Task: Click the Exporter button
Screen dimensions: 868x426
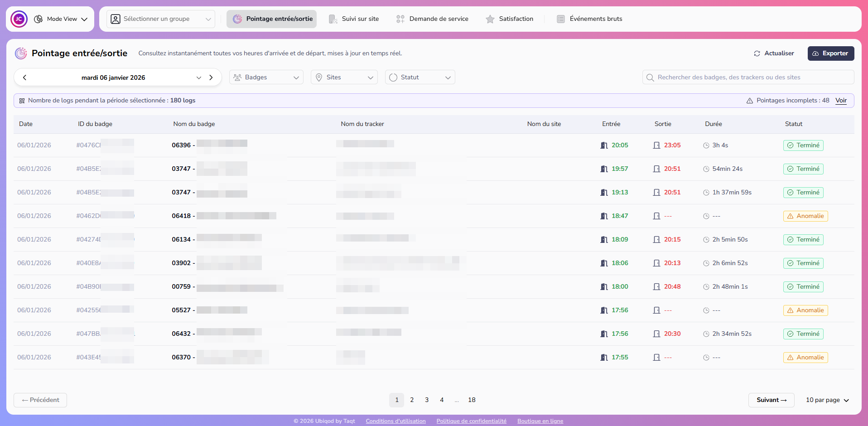Action: coord(830,53)
